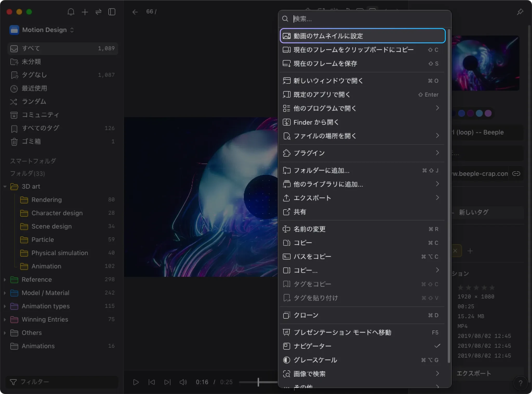Choose 現在のフレームをクリップボードにコピー
532x394 pixels.
pos(363,50)
